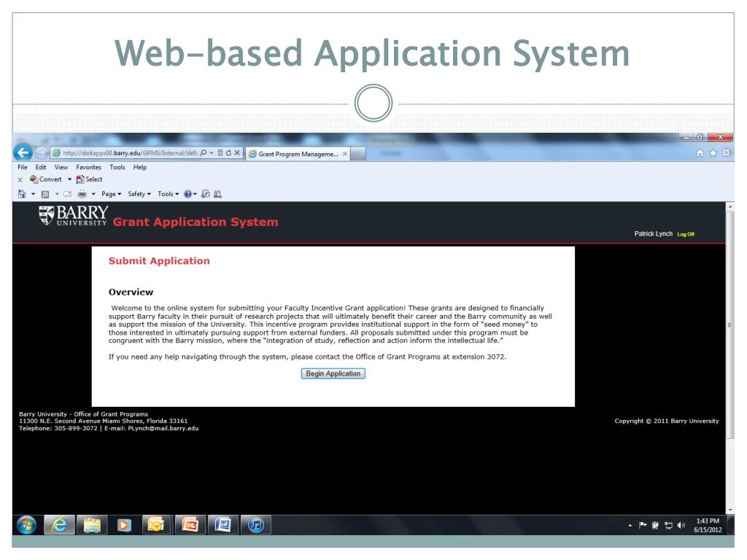Viewport: 747px width, 560px height.
Task: Expand the Convert dropdown arrow
Action: click(69, 179)
